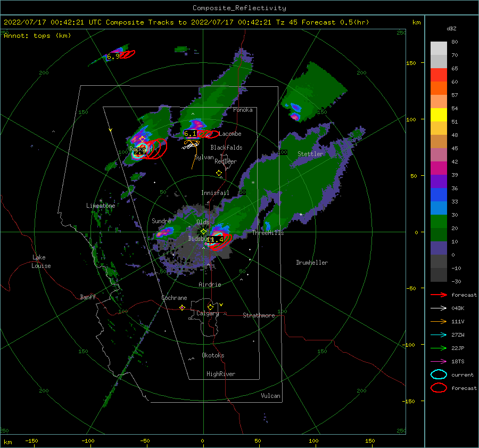The width and height of the screenshot is (479, 448).
Task: Click the dBZ legend heading
Action: click(x=451, y=28)
